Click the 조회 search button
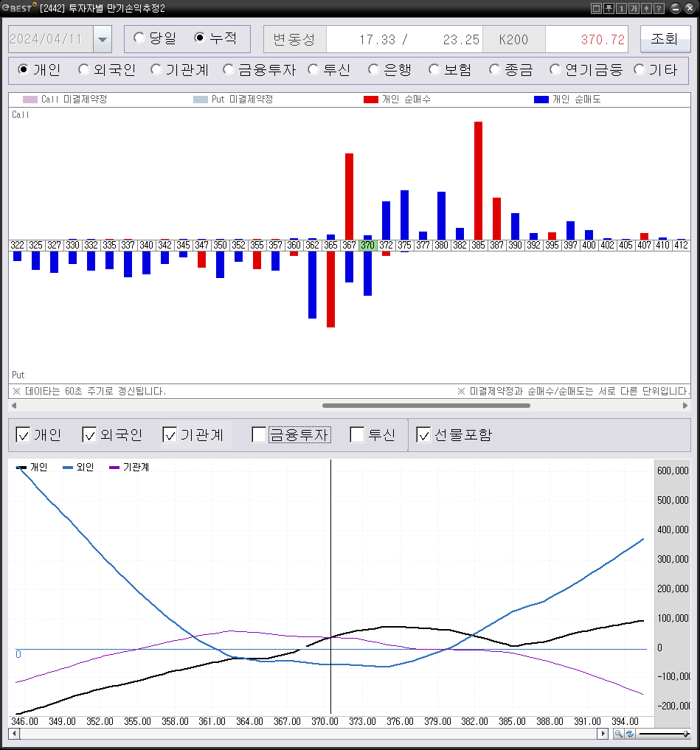 [x=665, y=39]
